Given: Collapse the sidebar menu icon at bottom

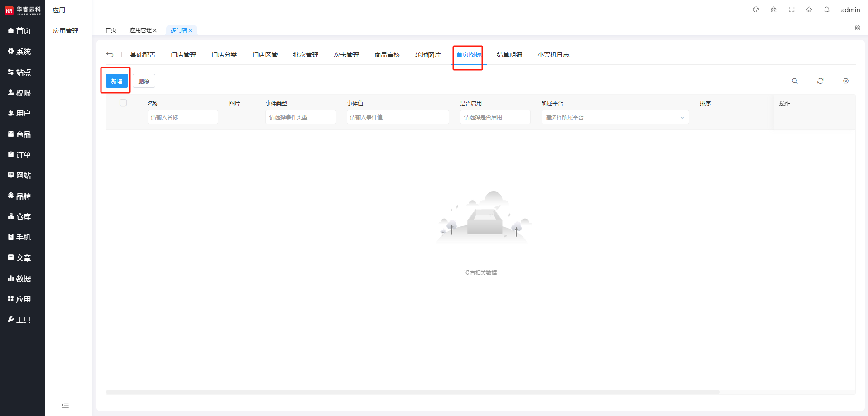Looking at the screenshot, I should click(x=65, y=405).
